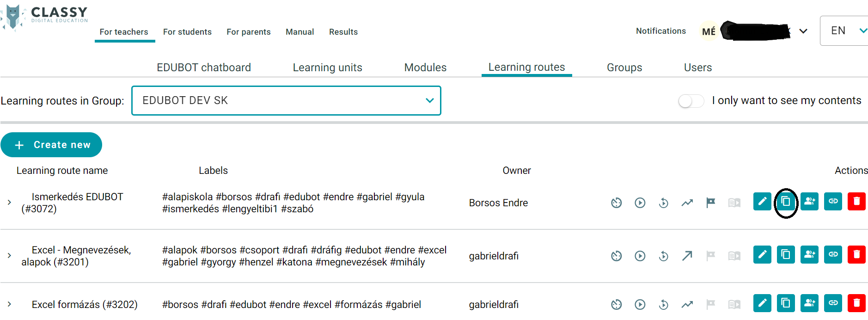Open the EN language dropdown
This screenshot has width=868, height=320.
click(844, 31)
